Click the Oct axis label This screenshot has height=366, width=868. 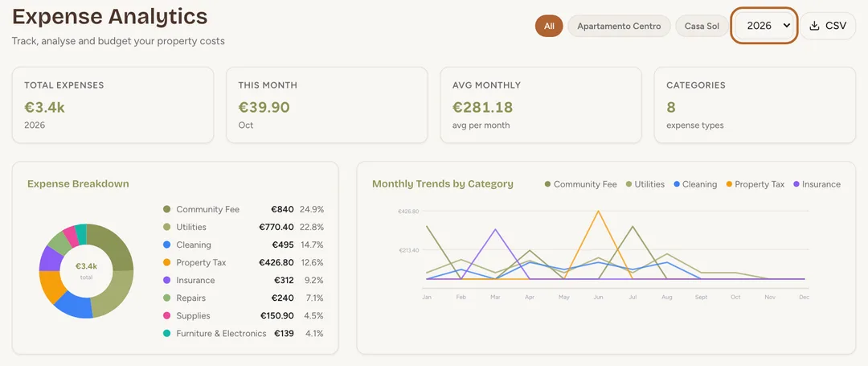[x=735, y=298]
